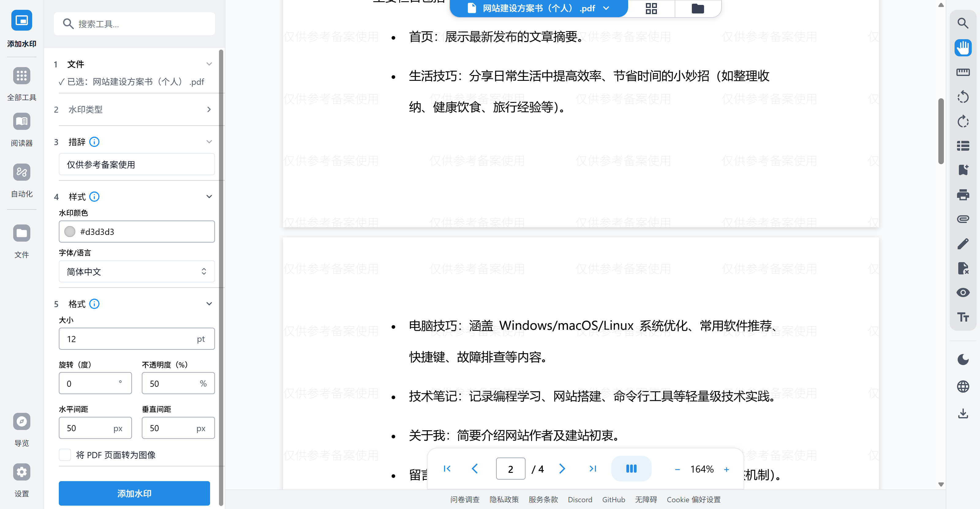Check '将 PDF 页面转为图像' checkbox
The image size is (980, 509).
[65, 455]
